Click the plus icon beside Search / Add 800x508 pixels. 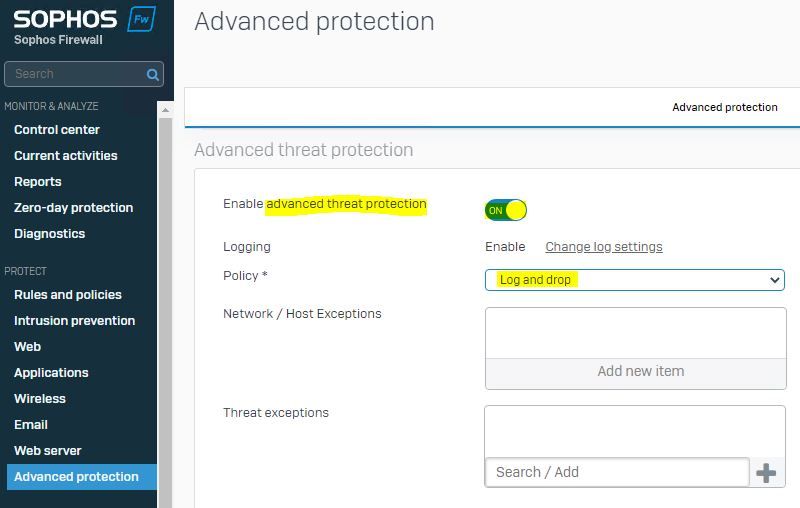click(766, 473)
